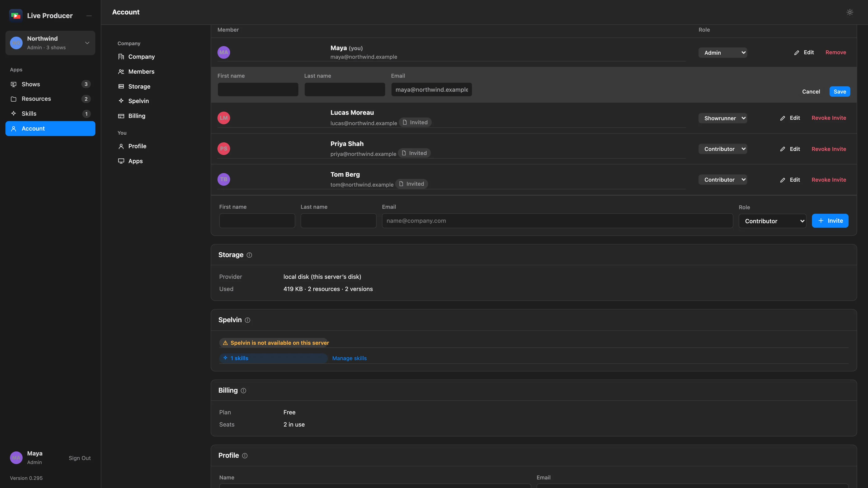
Task: Open Priya Shah's Contributor role dropdown
Action: pos(723,149)
